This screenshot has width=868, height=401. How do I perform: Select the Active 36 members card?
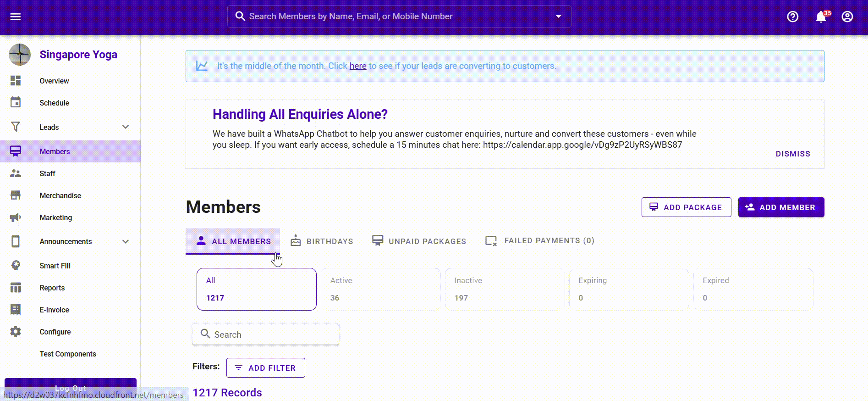pyautogui.click(x=380, y=289)
